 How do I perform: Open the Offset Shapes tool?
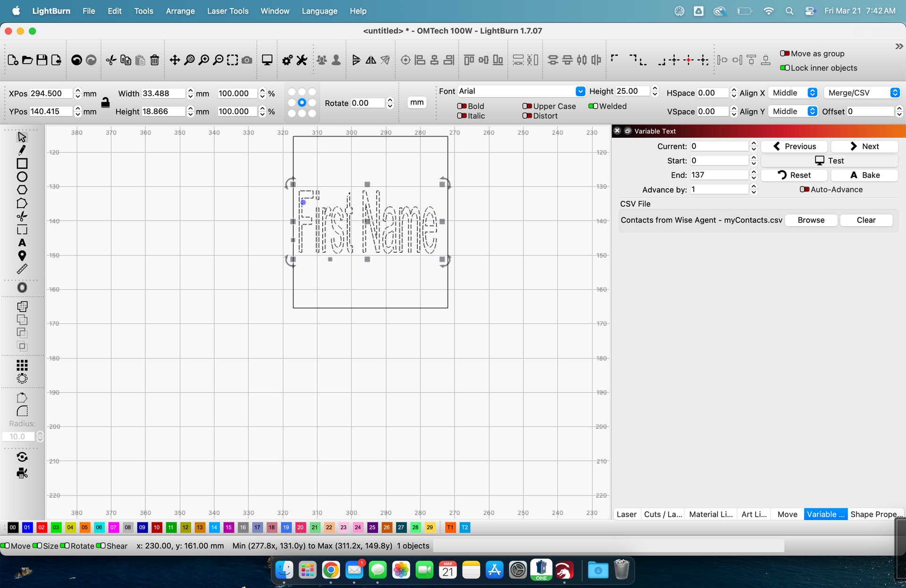pos(22,288)
